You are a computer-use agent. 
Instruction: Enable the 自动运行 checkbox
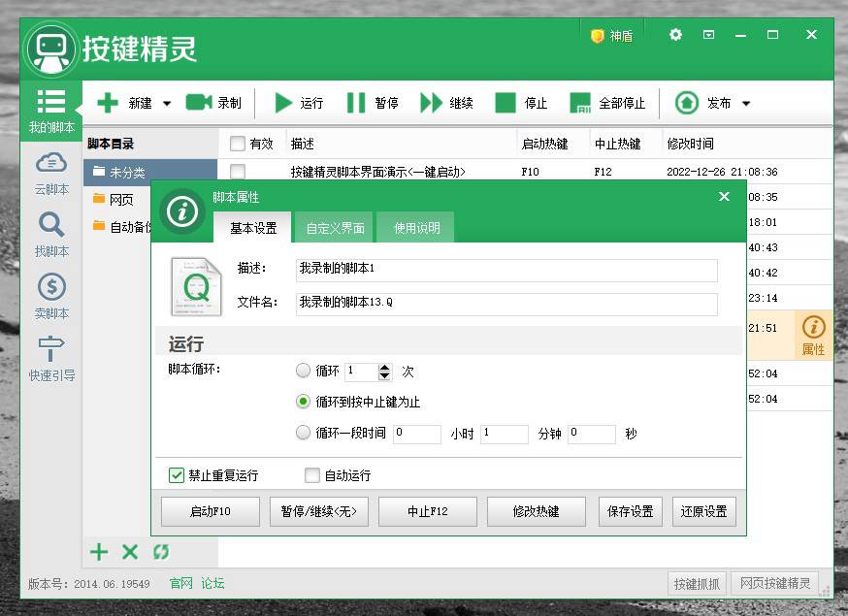[312, 475]
